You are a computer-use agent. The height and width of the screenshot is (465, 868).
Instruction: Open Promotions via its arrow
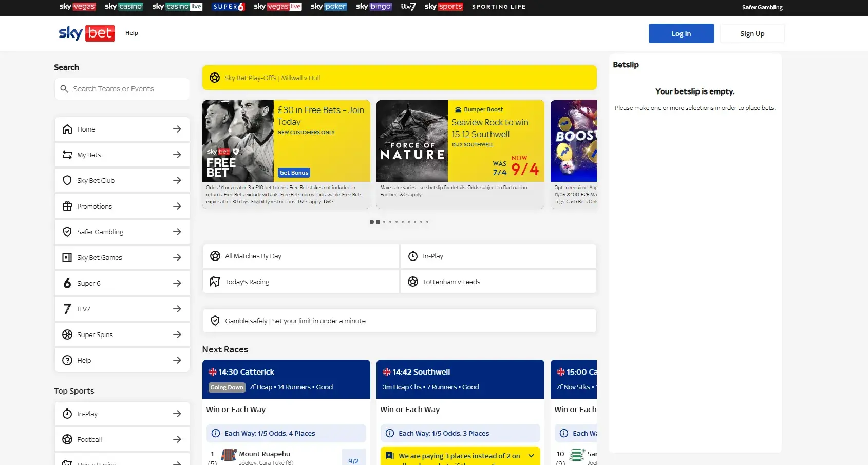[177, 206]
